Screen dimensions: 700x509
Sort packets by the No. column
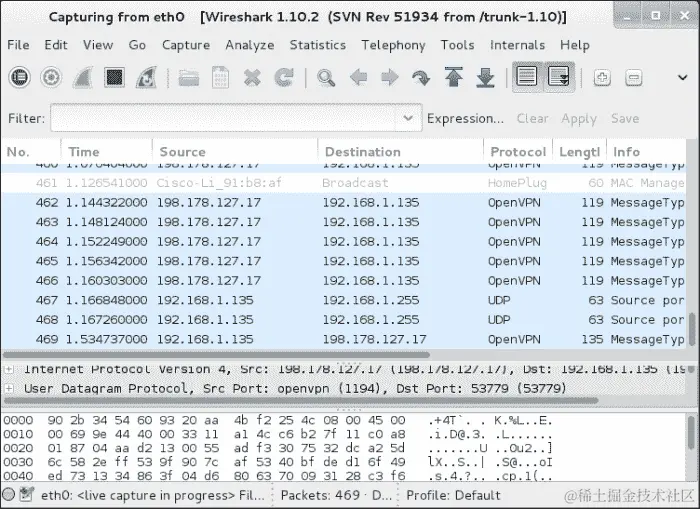point(30,152)
